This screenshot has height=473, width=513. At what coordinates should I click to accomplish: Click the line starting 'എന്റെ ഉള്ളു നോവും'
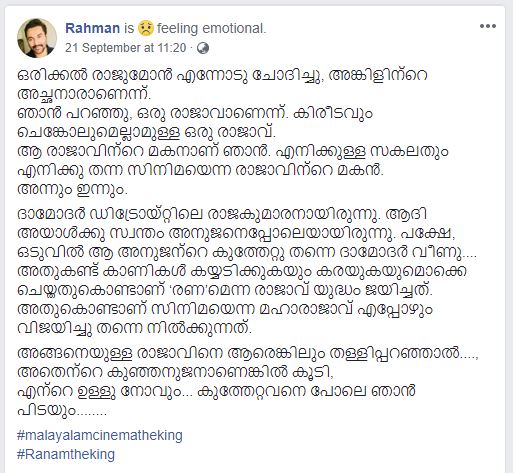tap(216, 391)
